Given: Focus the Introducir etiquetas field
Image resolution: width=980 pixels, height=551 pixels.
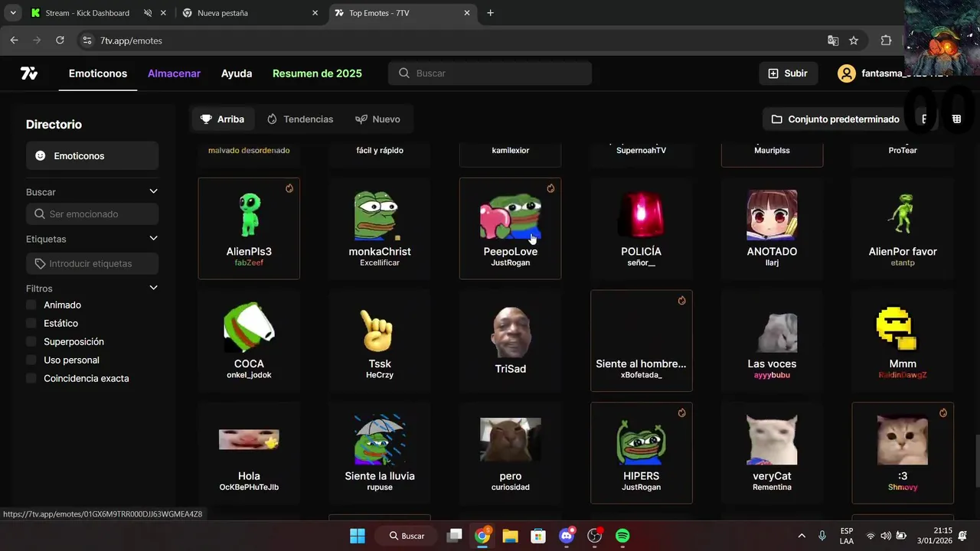Looking at the screenshot, I should (x=92, y=263).
